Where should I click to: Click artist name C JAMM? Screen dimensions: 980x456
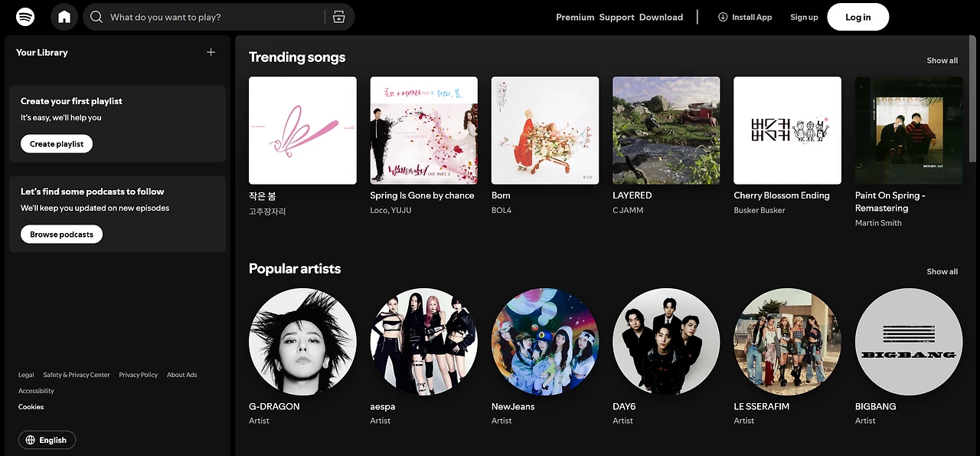pyautogui.click(x=628, y=210)
